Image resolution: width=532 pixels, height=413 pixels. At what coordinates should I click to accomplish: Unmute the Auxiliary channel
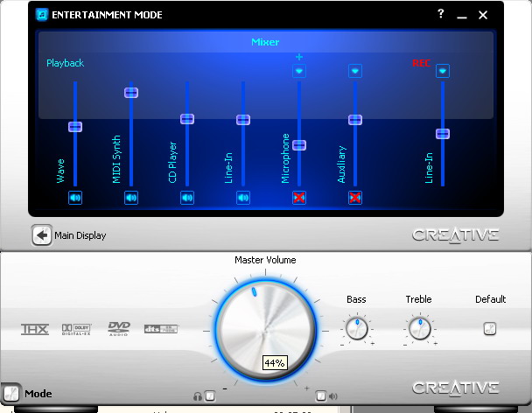tap(355, 198)
